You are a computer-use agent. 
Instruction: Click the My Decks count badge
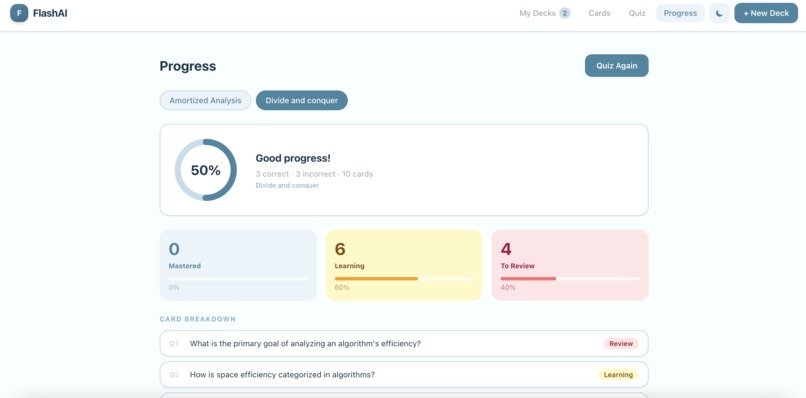[x=564, y=13]
